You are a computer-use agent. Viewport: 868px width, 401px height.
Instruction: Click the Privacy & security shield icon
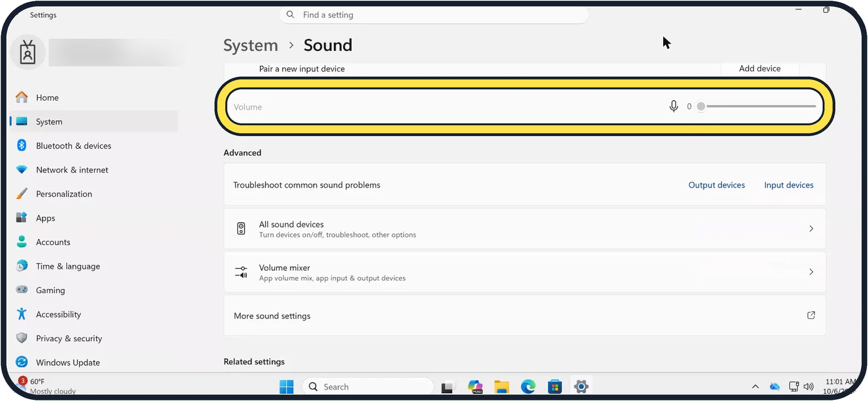22,338
